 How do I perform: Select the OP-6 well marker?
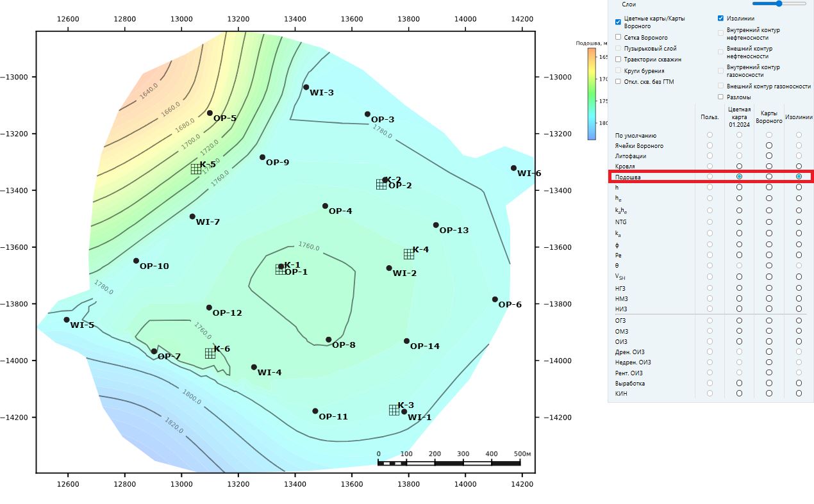tap(495, 299)
